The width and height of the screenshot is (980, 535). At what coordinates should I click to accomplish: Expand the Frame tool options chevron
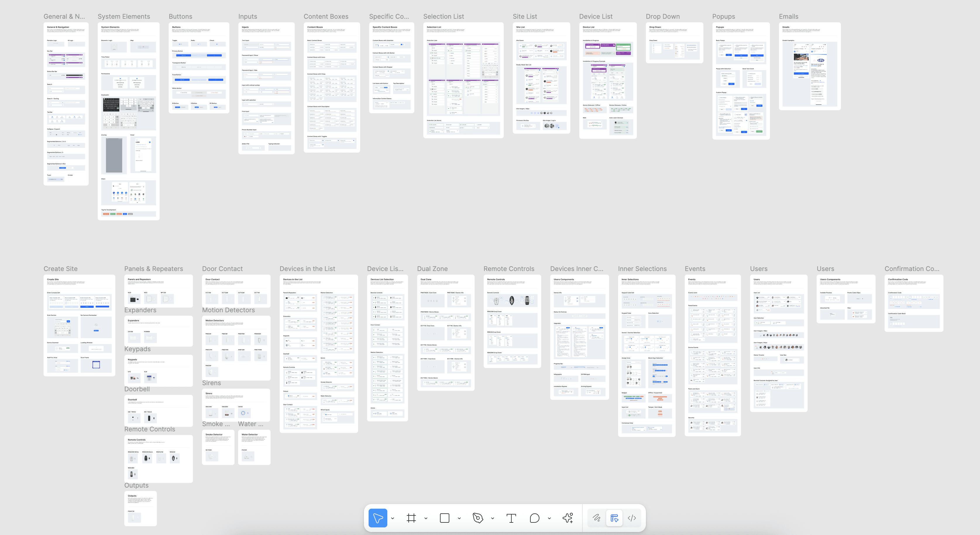click(426, 518)
